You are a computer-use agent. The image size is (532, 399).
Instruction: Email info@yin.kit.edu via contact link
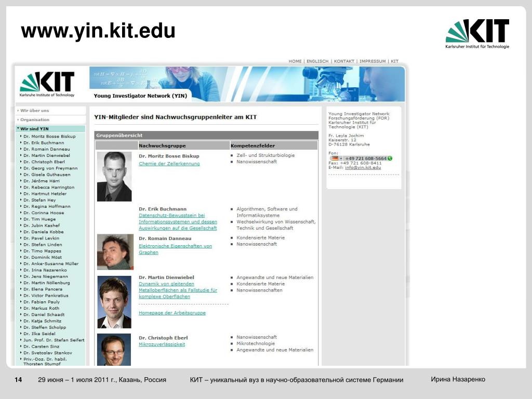(363, 168)
